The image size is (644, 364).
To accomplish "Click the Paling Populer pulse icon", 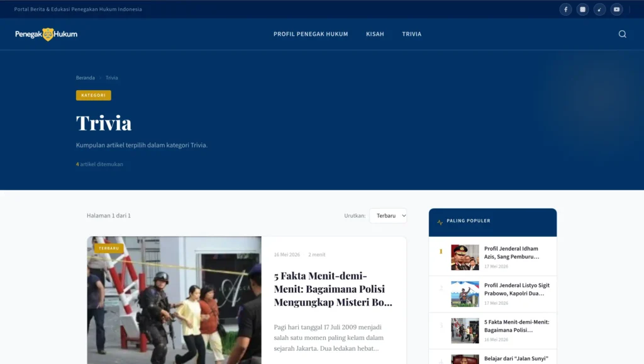I will coord(440,222).
